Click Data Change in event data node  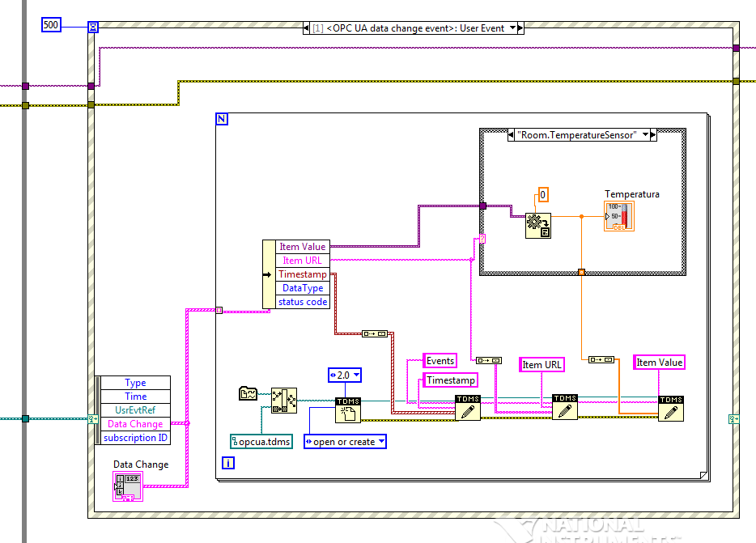tap(135, 424)
